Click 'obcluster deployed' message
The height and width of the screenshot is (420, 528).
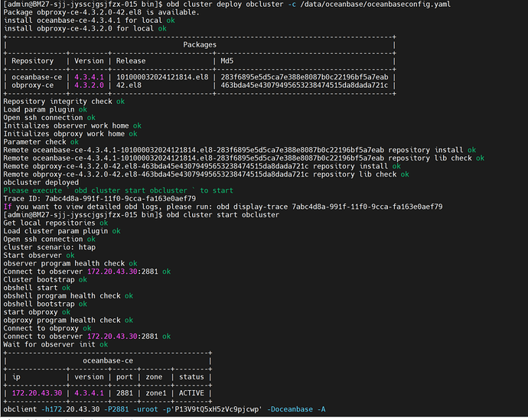[x=41, y=182]
